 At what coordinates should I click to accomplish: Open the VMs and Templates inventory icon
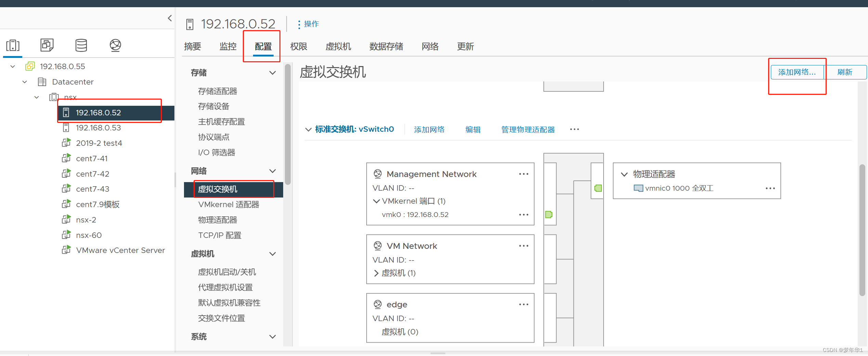(47, 45)
